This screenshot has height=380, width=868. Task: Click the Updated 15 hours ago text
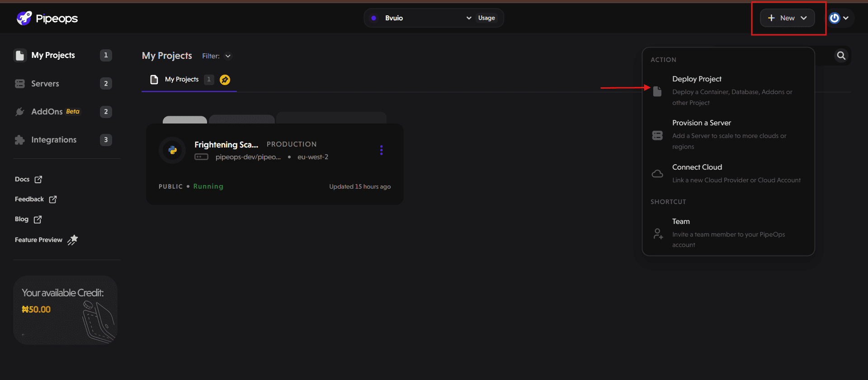360,187
